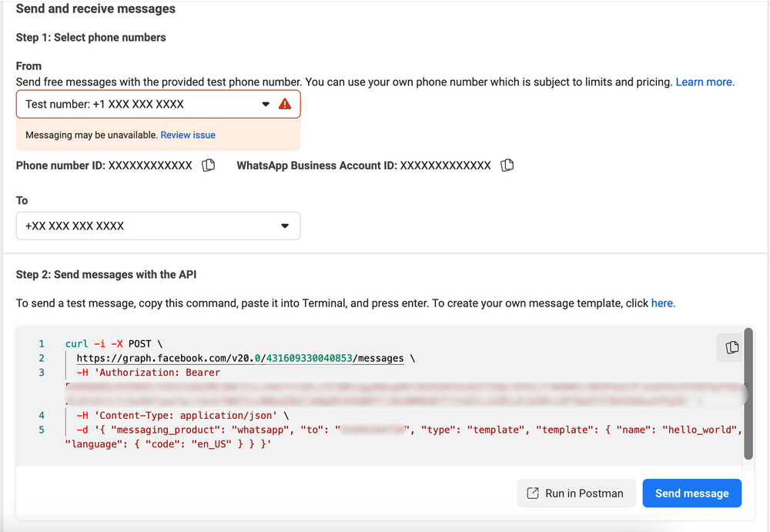Click line number 1 in code block
Image resolution: width=770 pixels, height=532 pixels.
[42, 344]
